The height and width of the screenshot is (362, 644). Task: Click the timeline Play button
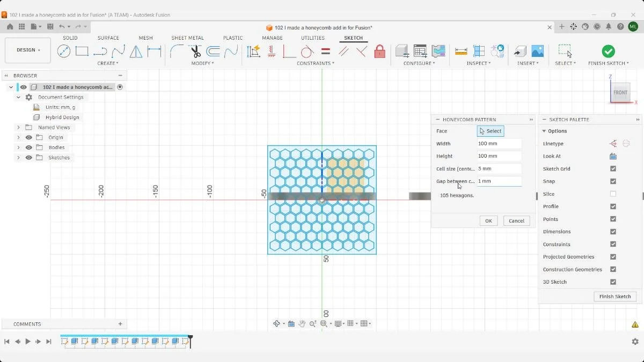(x=28, y=342)
